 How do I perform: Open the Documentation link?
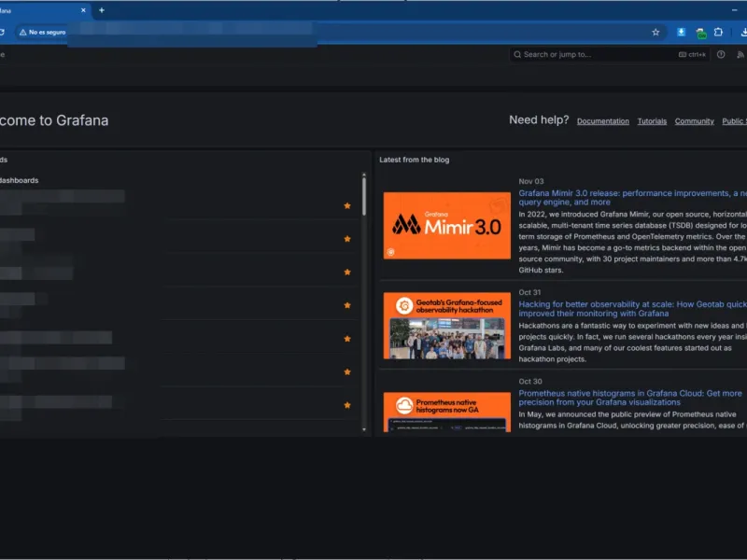coord(602,121)
